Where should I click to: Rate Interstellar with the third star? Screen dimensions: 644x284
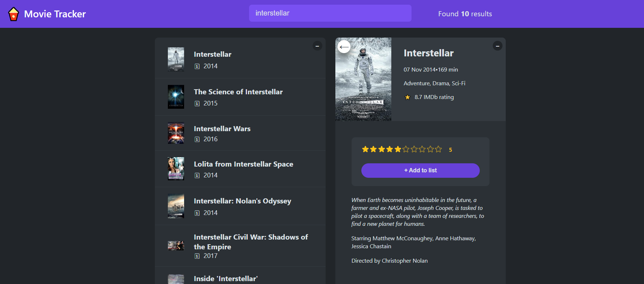(x=382, y=149)
